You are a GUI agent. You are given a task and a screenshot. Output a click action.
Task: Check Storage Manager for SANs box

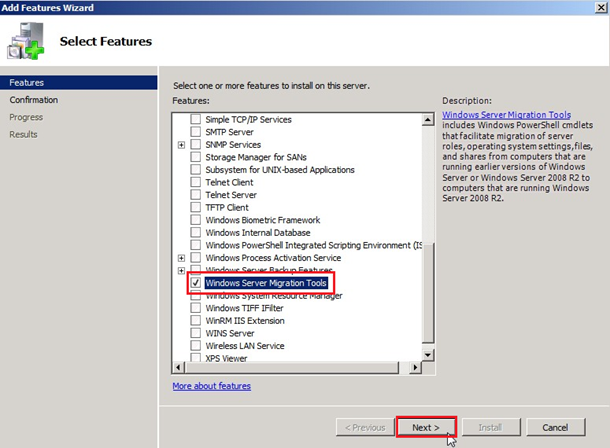point(196,157)
